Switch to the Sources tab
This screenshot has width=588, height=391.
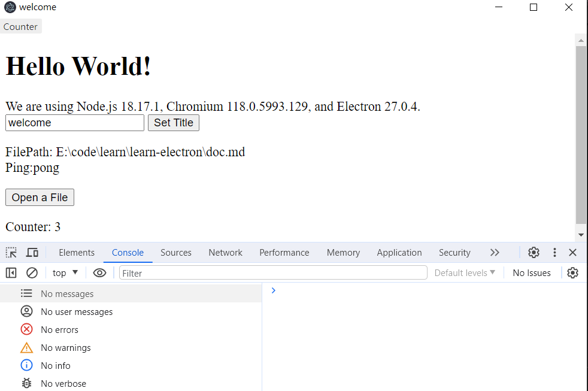(x=176, y=252)
